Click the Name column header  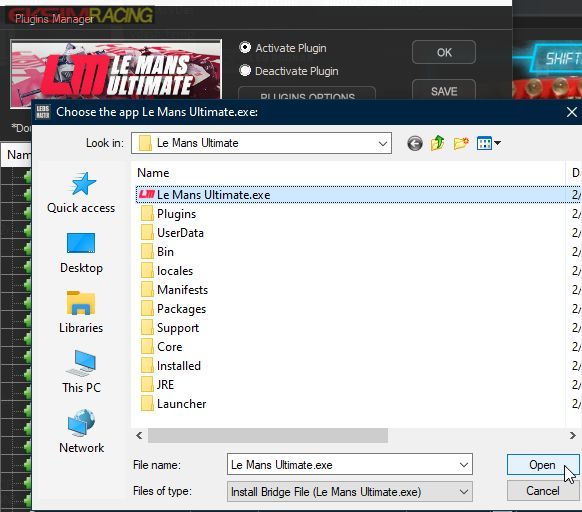(x=153, y=173)
